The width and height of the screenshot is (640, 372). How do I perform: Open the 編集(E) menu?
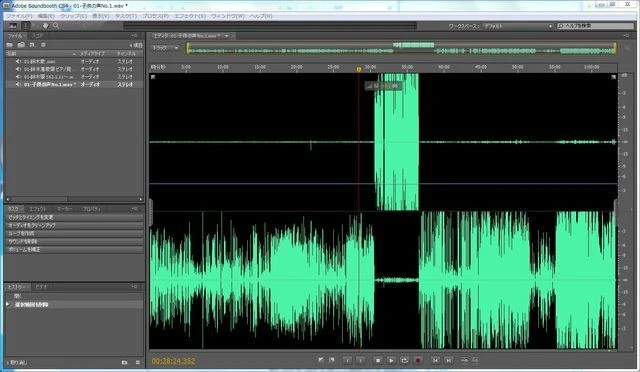pos(46,16)
